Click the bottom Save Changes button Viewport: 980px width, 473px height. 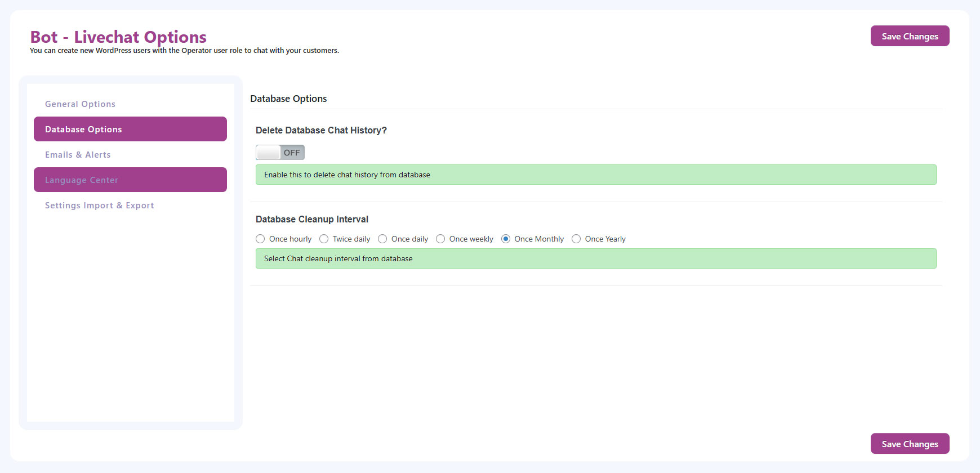[x=910, y=444]
